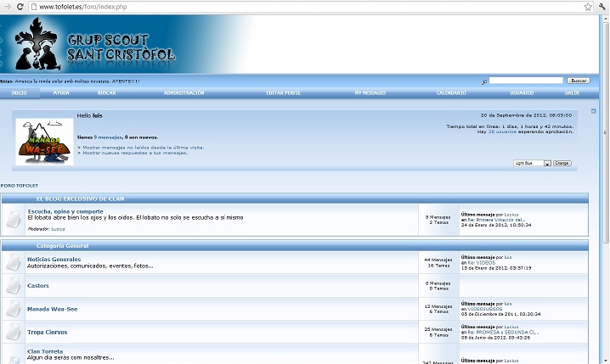The height and width of the screenshot is (364, 610).
Task: Click the board icon for Escucha, opina y comparte
Action: pos(14,220)
